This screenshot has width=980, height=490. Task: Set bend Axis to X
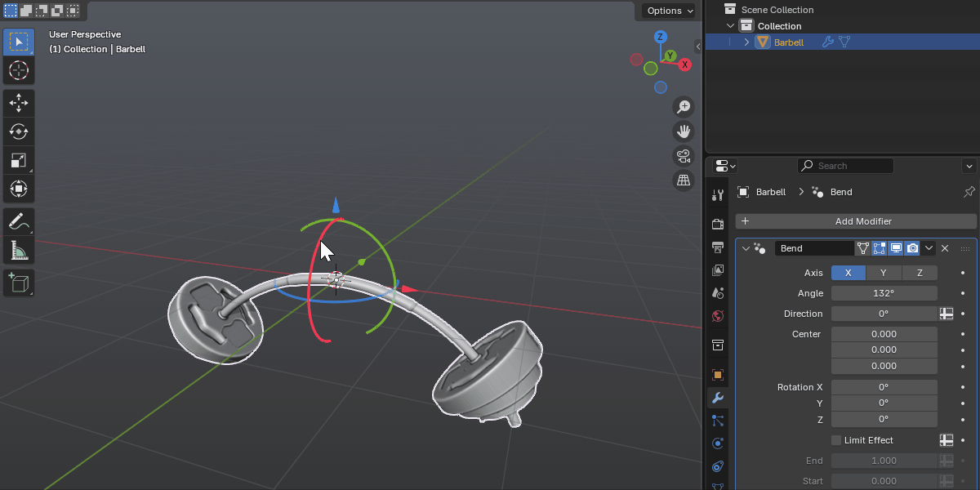849,273
